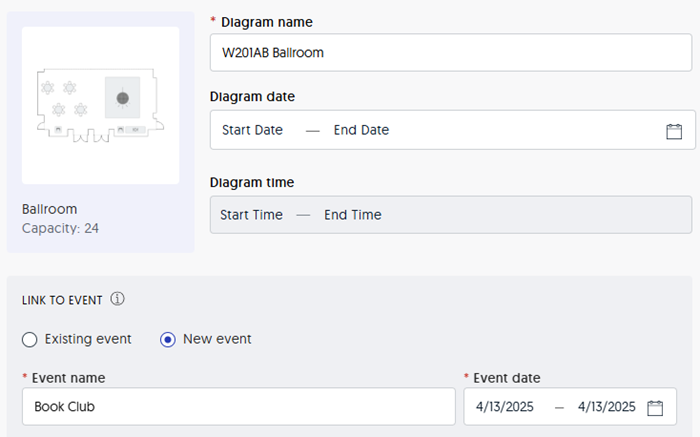Screen dimensions: 700x437
Task: Click the Diagram time Start Time field
Action: [251, 215]
